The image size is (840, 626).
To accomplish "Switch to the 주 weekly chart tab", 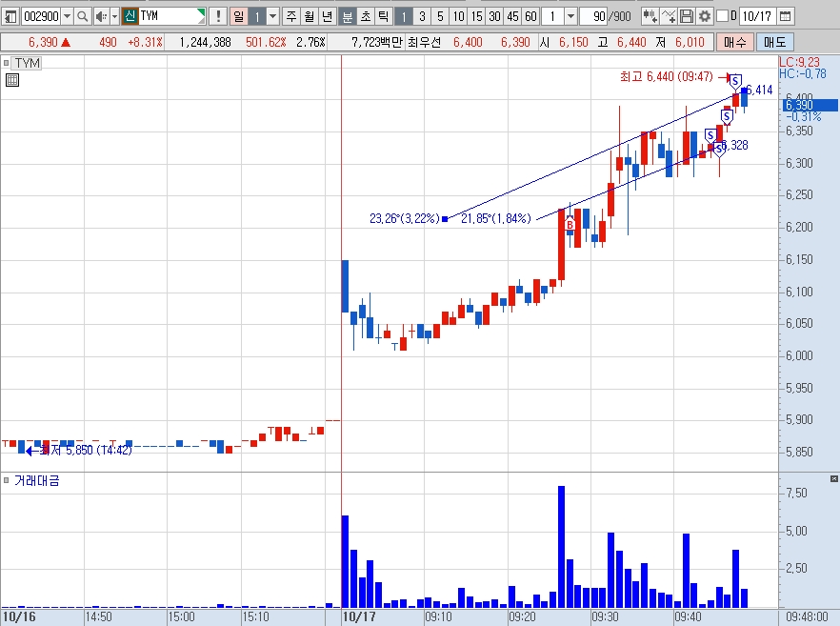I will pyautogui.click(x=290, y=16).
